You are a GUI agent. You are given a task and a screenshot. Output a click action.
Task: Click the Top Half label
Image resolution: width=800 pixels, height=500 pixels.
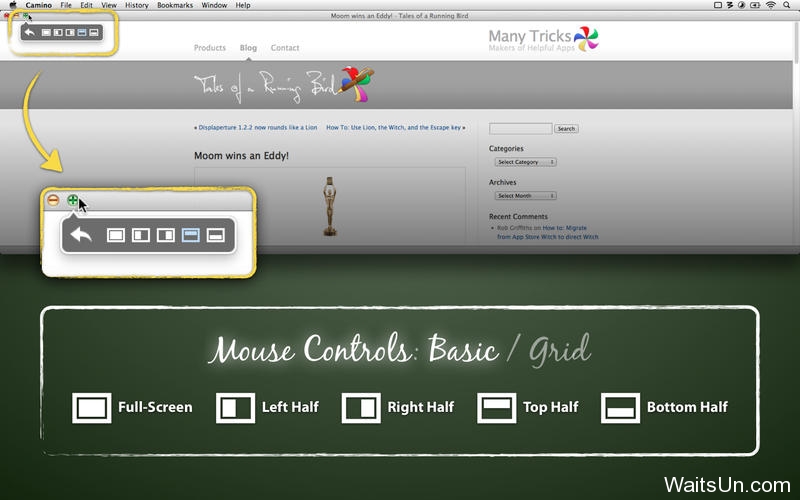pyautogui.click(x=551, y=407)
